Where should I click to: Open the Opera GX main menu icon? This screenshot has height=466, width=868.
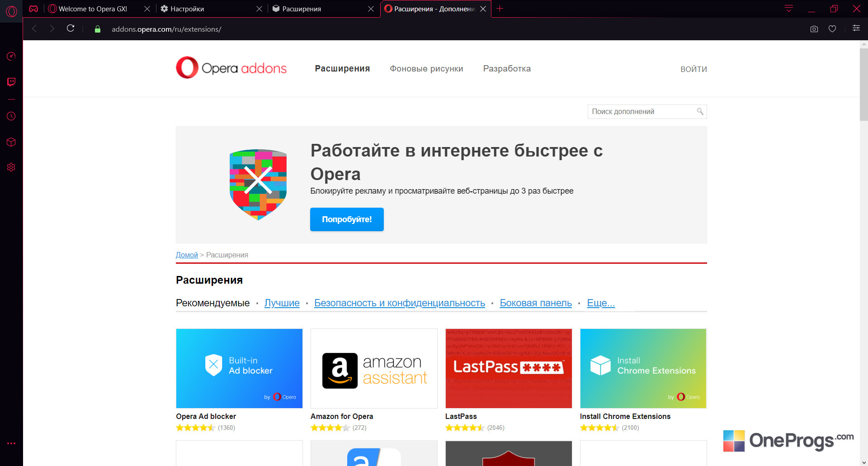11,11
